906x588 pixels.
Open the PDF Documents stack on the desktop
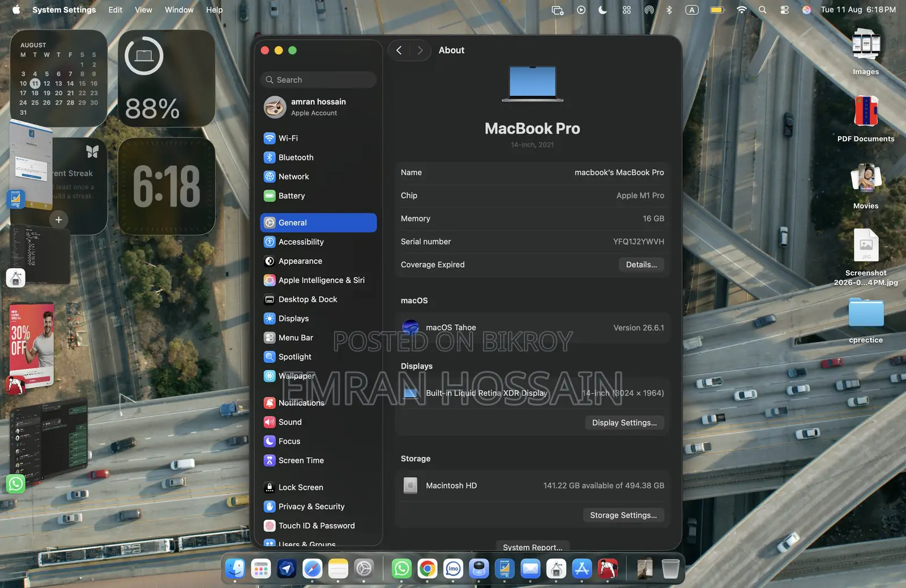(x=866, y=118)
